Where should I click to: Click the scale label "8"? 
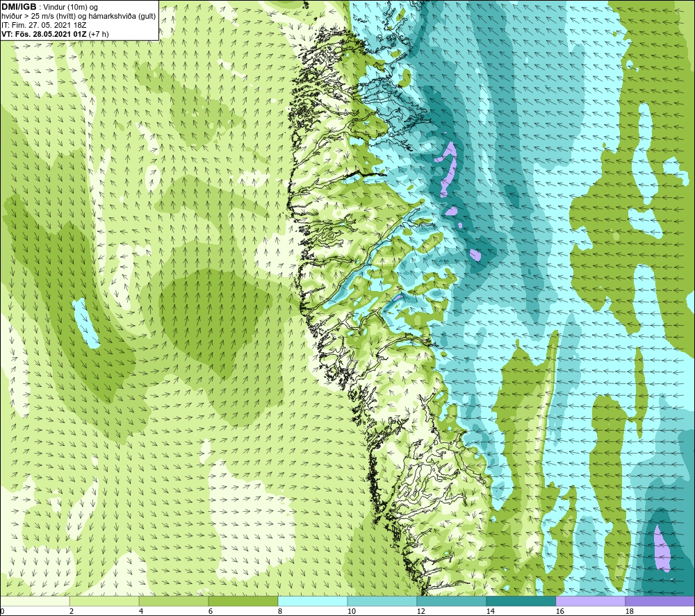[x=279, y=612]
